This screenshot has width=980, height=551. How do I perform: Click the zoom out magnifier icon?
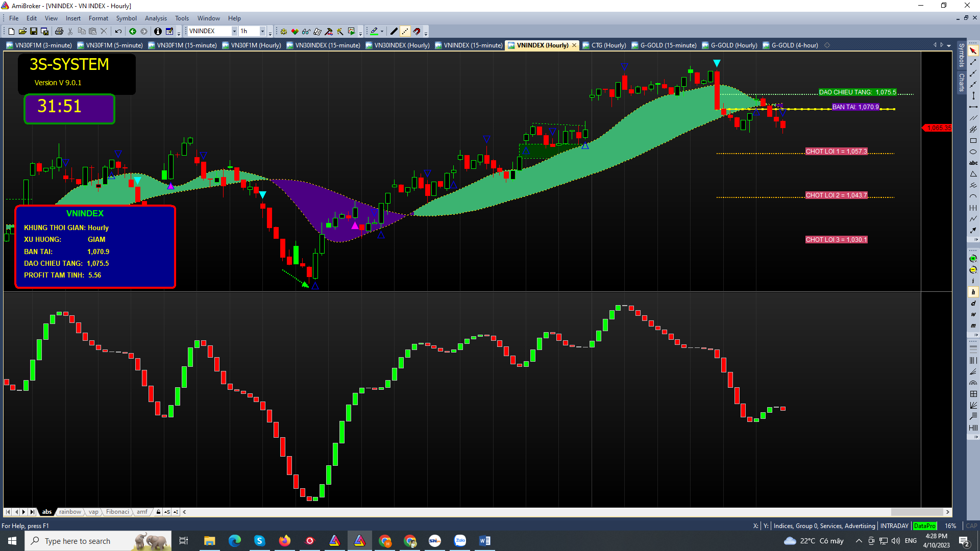point(973,270)
